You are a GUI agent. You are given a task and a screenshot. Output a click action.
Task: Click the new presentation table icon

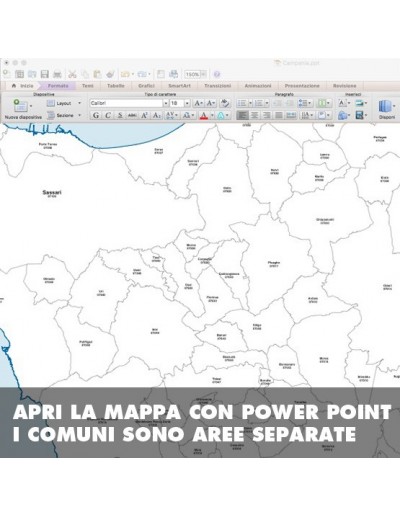coord(20,74)
